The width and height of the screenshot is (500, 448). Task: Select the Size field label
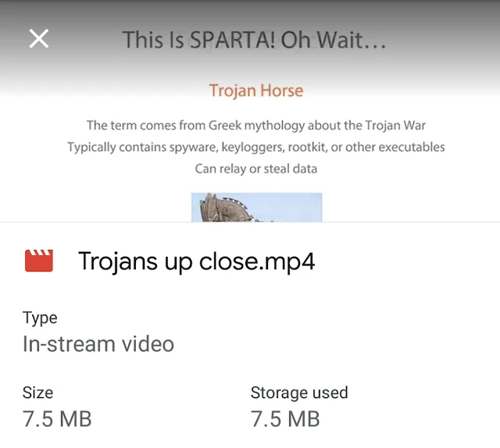pyautogui.click(x=37, y=393)
